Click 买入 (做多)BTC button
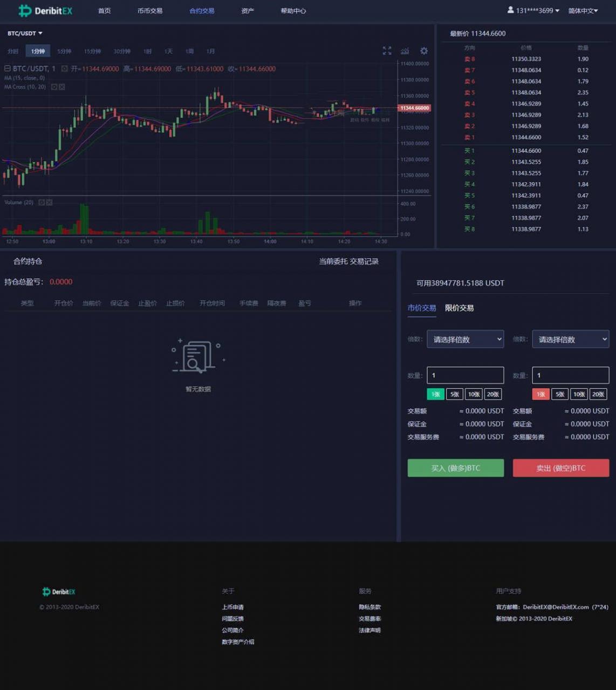The height and width of the screenshot is (690, 616). (x=455, y=468)
